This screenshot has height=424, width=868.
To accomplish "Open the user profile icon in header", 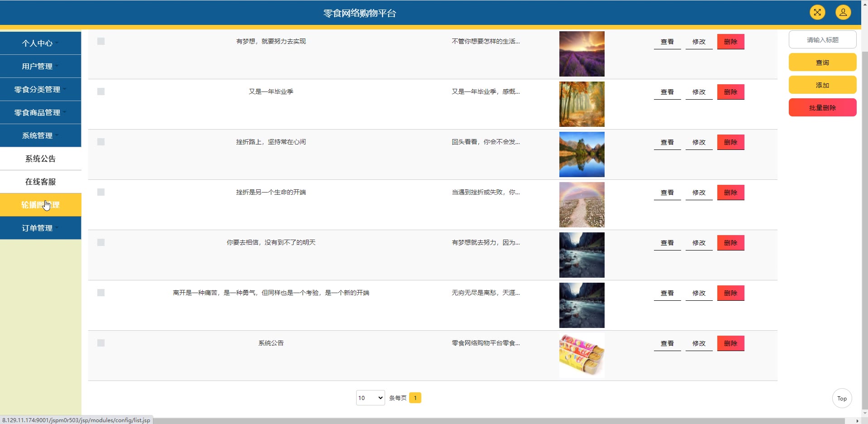I will [843, 12].
